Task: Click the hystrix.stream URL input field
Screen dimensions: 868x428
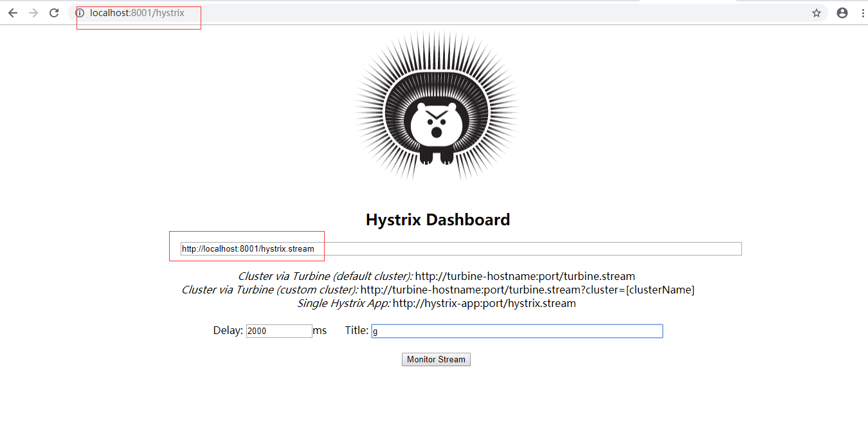Action: [461, 248]
